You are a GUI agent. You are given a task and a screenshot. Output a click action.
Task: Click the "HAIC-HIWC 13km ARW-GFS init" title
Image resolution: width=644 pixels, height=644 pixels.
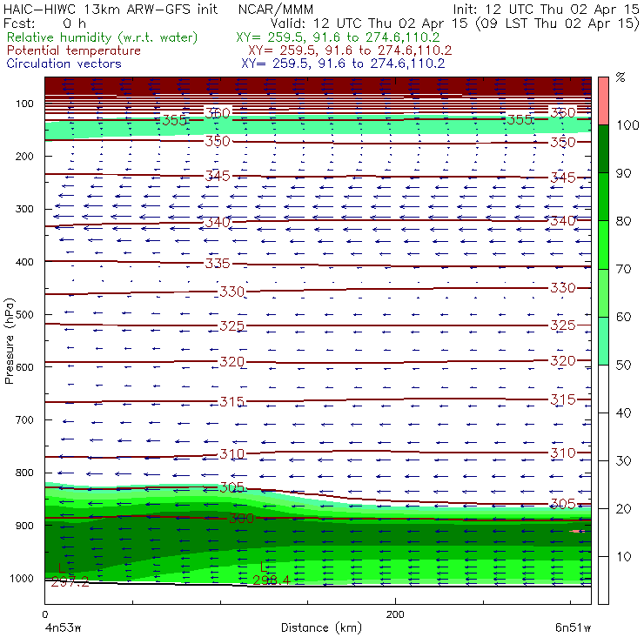point(111,10)
